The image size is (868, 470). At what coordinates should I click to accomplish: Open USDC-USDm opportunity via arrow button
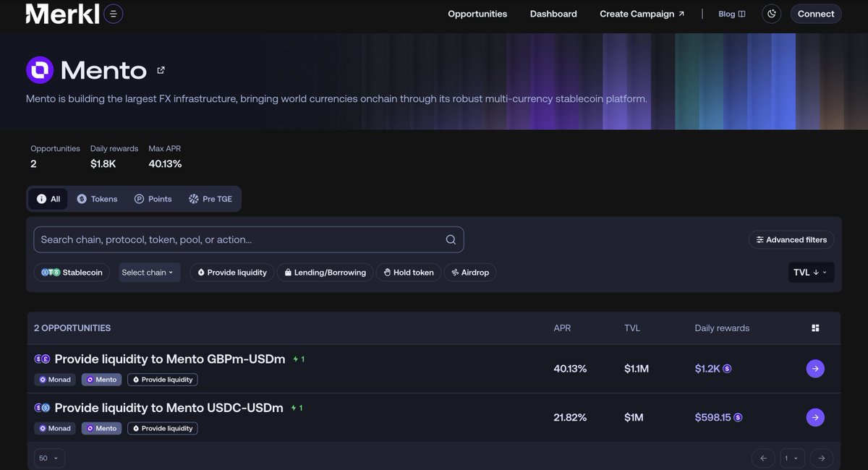(815, 417)
